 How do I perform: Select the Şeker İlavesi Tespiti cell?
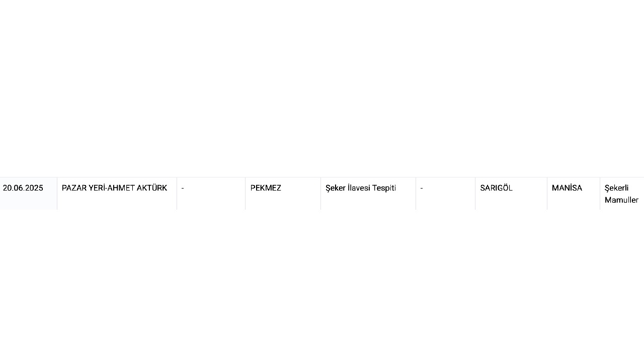(368, 194)
